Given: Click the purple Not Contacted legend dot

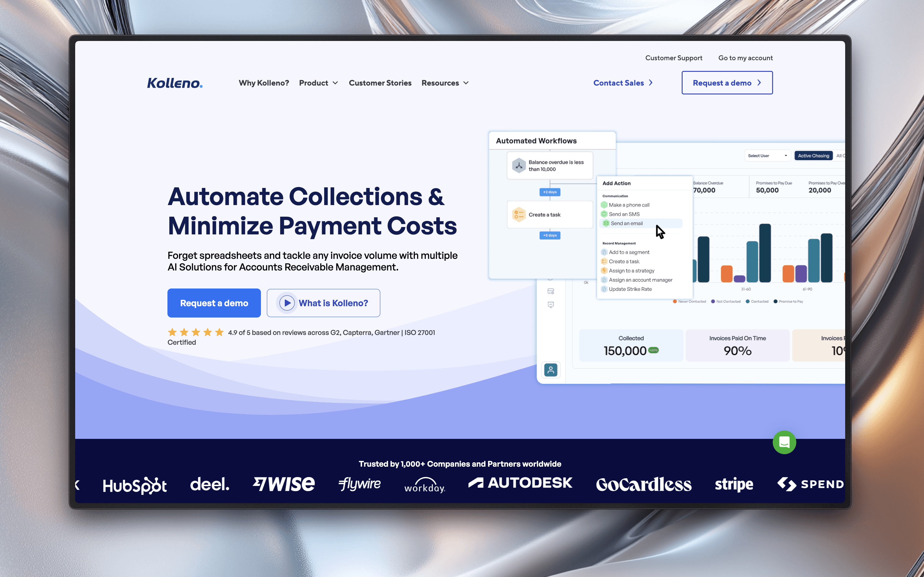Looking at the screenshot, I should point(713,301).
